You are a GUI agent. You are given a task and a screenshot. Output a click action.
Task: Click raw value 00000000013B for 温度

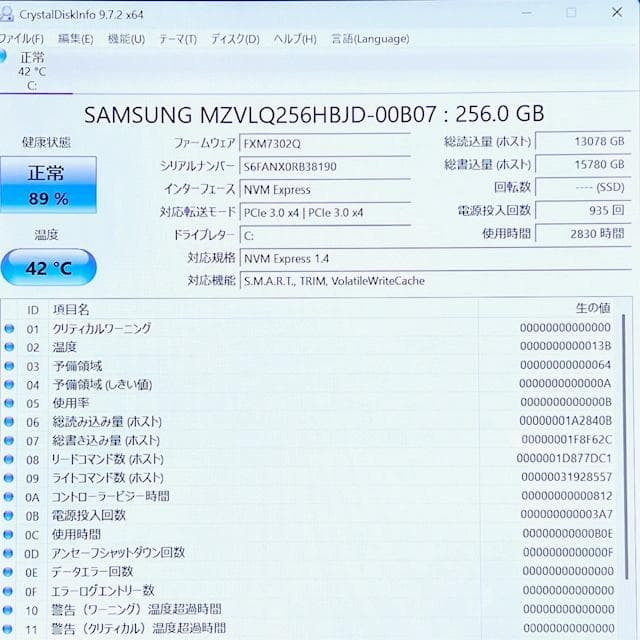(x=566, y=346)
